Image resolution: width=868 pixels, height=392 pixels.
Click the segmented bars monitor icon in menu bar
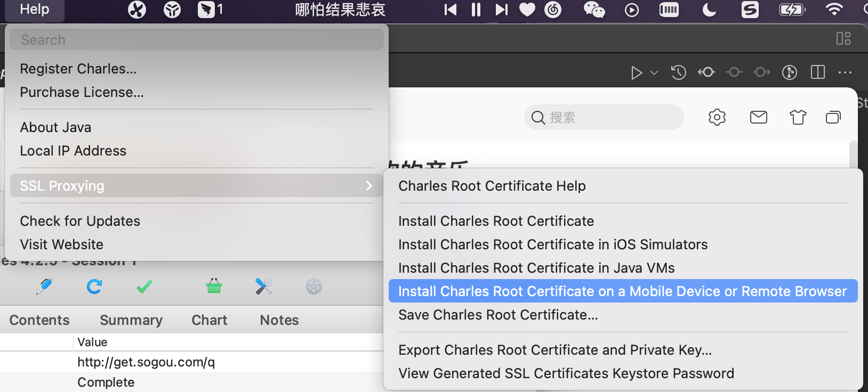pos(669,10)
